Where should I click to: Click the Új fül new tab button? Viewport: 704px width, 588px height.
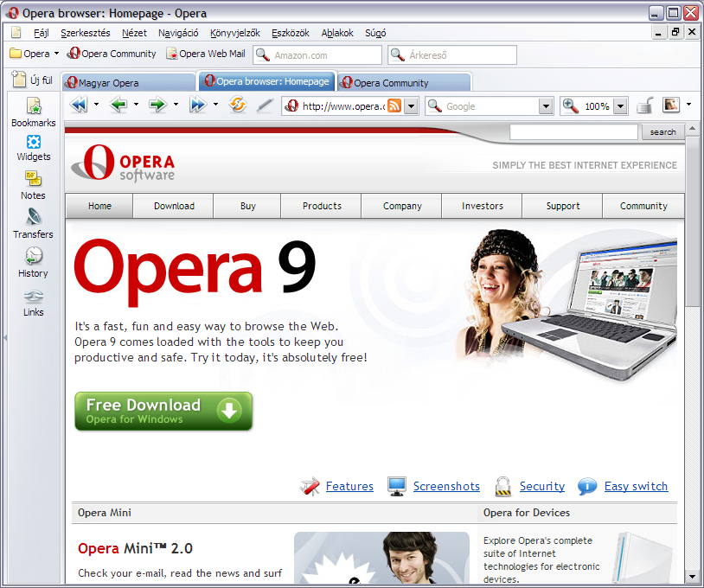pos(32,80)
